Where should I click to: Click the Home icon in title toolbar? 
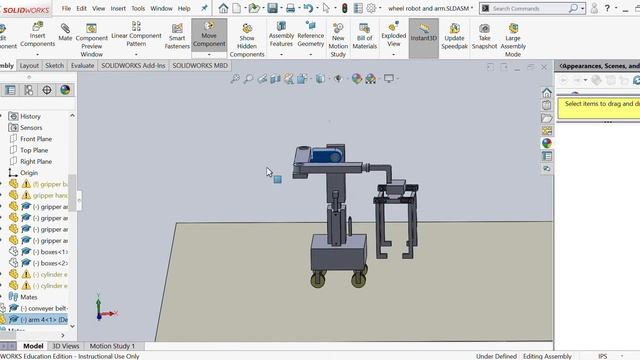tap(223, 8)
